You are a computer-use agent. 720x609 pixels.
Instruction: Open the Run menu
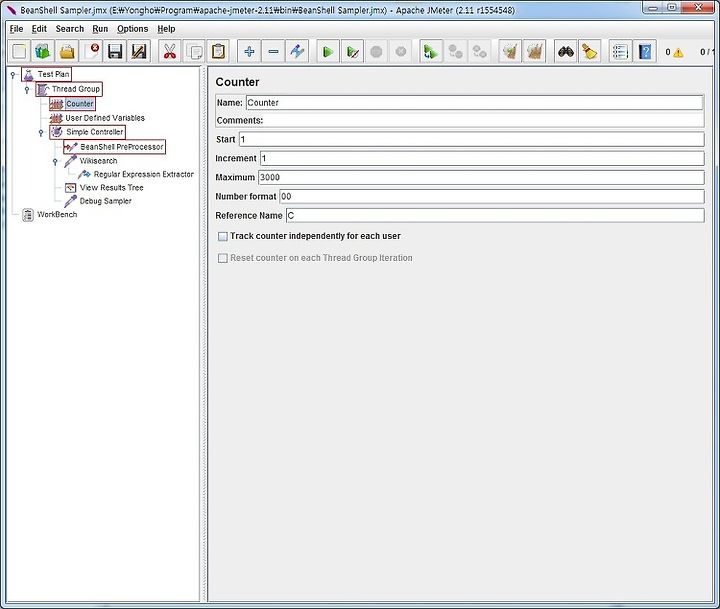[x=100, y=29]
